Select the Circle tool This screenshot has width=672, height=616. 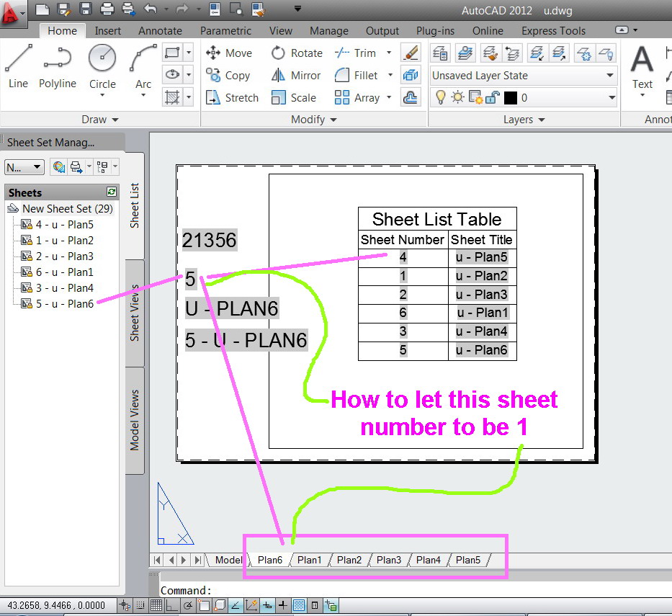(x=102, y=65)
